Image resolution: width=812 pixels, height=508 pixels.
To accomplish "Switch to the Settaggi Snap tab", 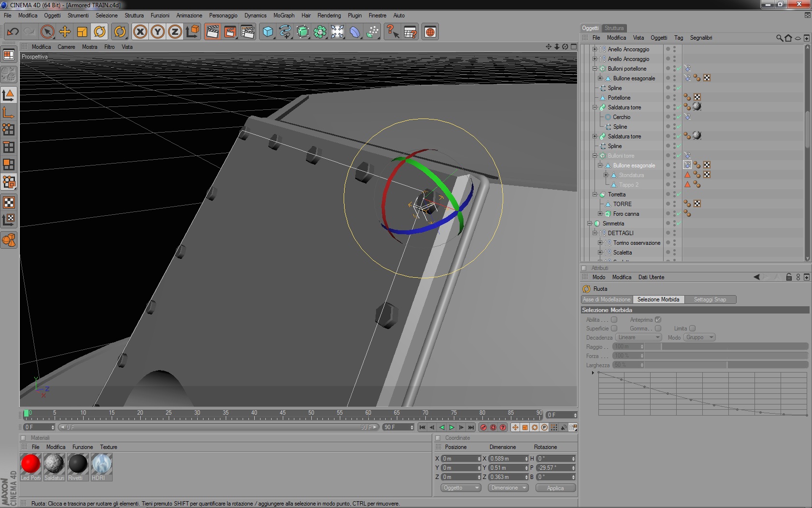I will tap(710, 299).
